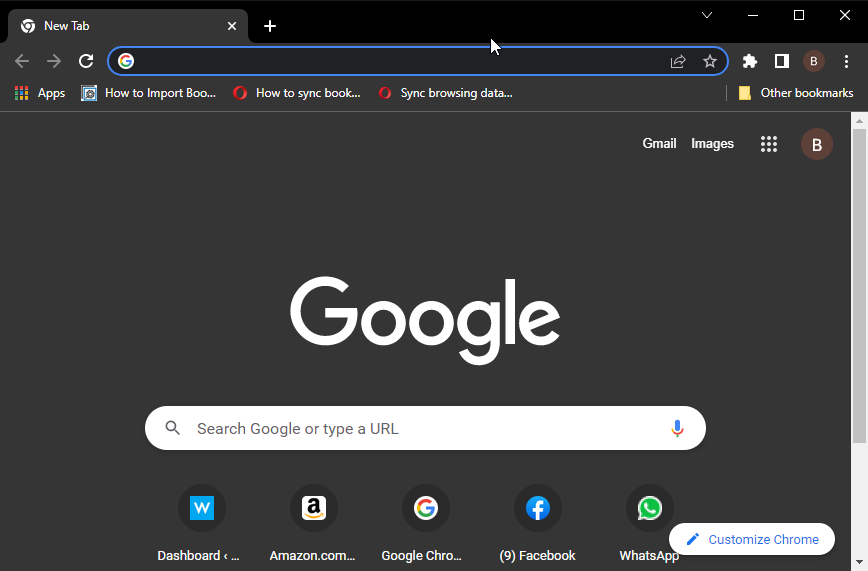This screenshot has width=868, height=571.
Task: Select the New Tab tab
Action: (127, 26)
